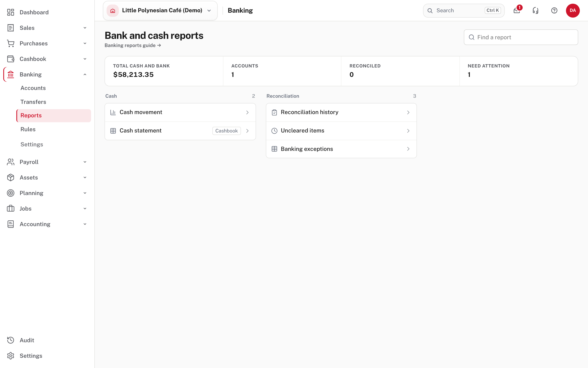Open the DA user avatar
588x368 pixels.
point(573,10)
